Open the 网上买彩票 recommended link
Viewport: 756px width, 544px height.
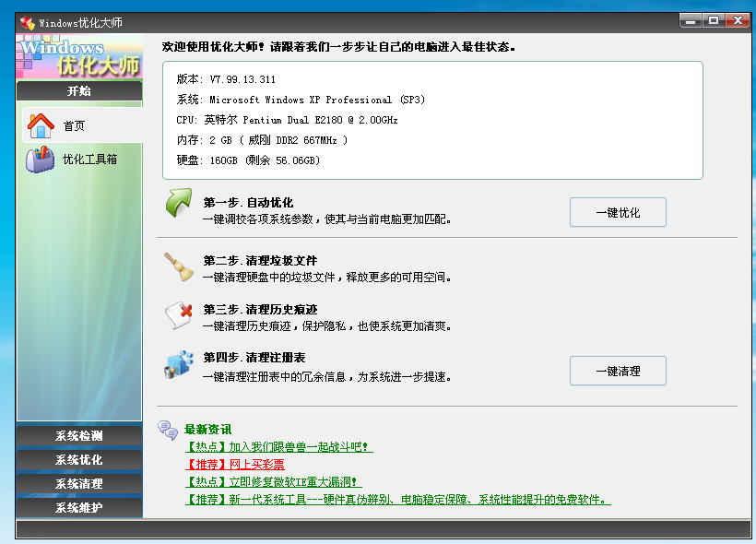pos(255,466)
